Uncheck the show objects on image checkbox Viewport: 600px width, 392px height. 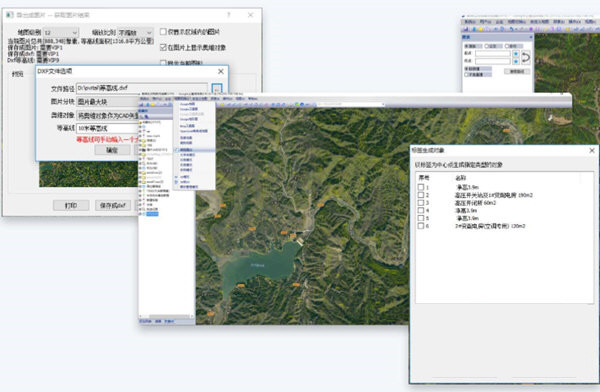[x=163, y=47]
